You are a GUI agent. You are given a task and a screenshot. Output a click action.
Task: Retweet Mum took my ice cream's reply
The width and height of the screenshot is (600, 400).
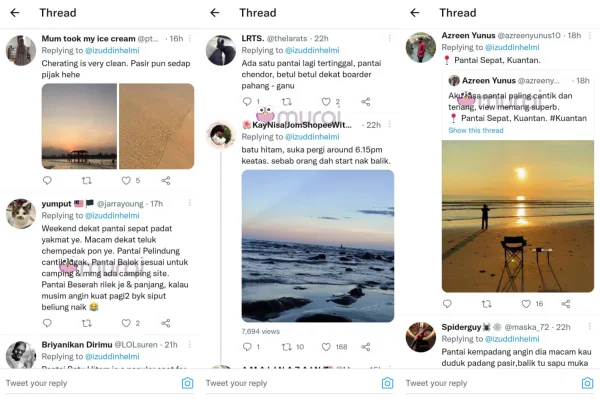(x=87, y=181)
